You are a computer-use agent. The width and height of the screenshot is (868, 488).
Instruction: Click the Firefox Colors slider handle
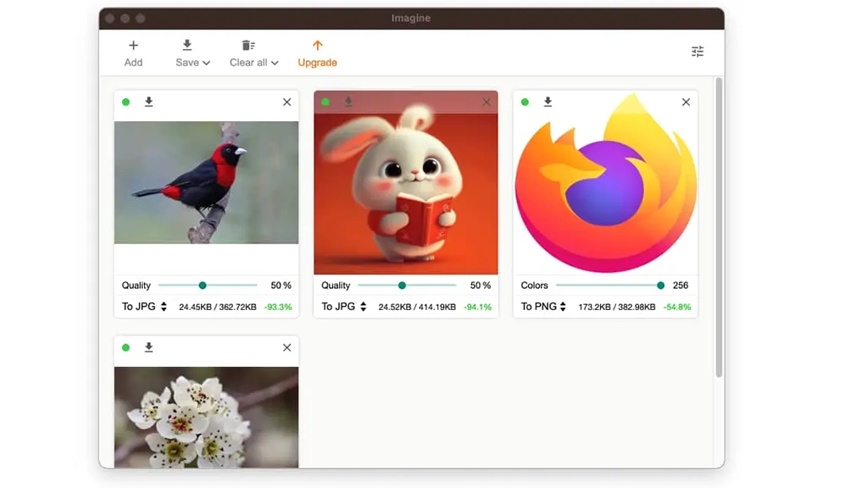point(660,286)
